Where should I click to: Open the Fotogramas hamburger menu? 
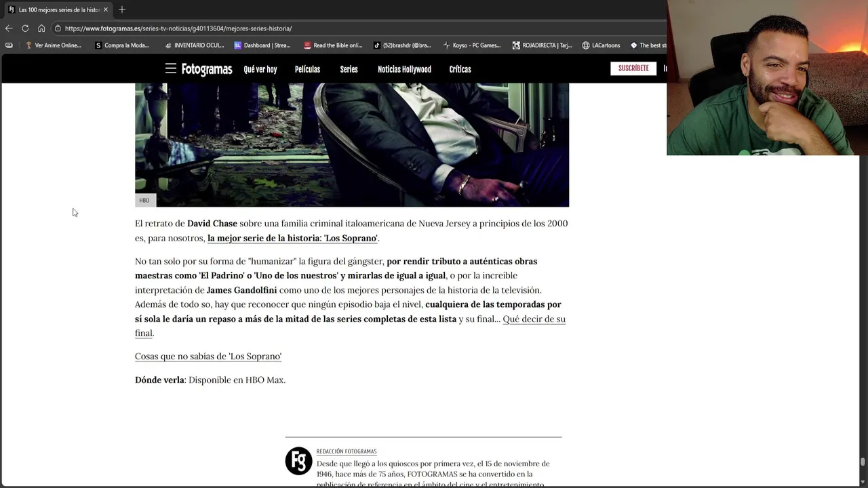pos(171,68)
